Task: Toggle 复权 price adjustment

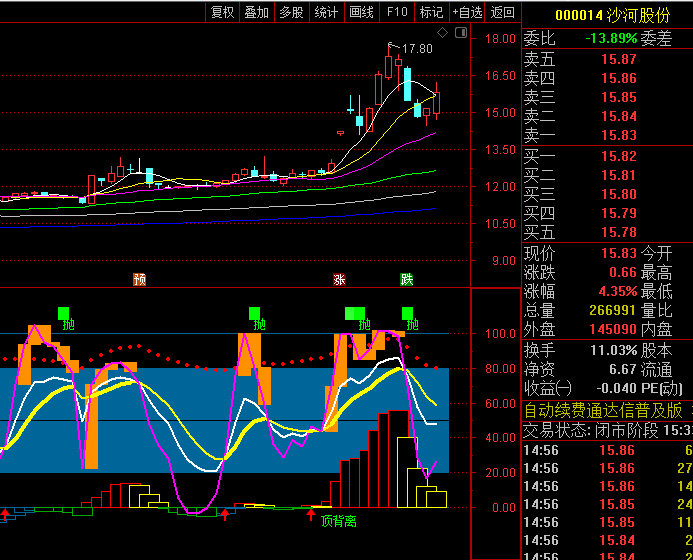Action: click(x=222, y=12)
